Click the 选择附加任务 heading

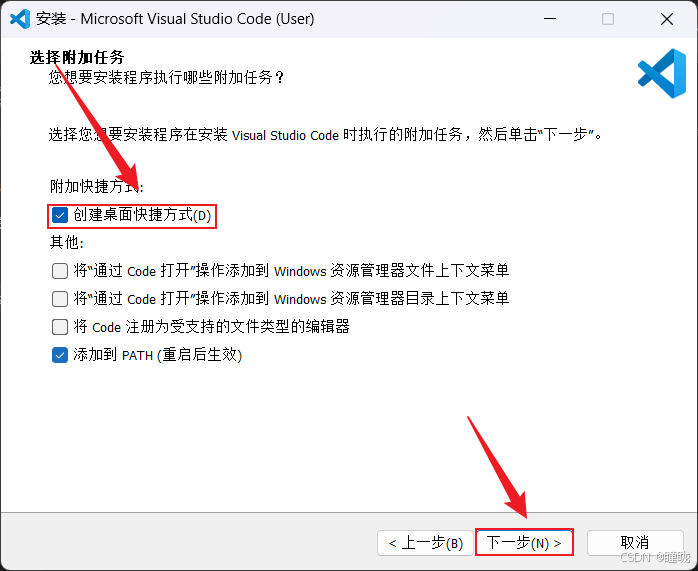tap(77, 57)
